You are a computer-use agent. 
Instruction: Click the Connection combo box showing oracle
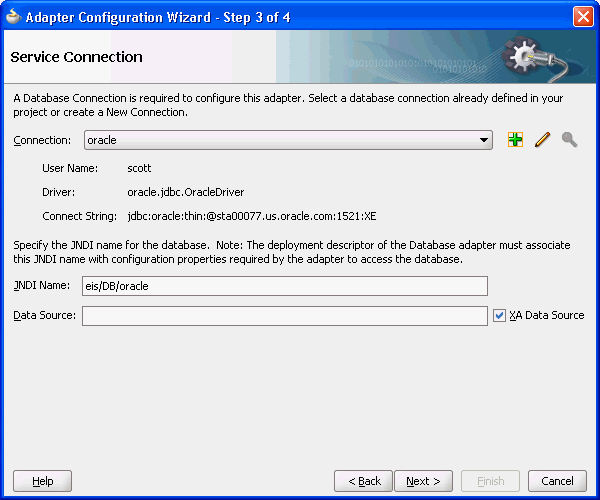[280, 141]
